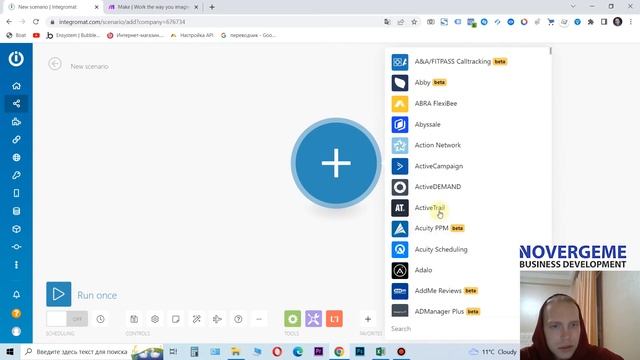Open Microsoft Edge from the taskbar
This screenshot has height=360, width=640.
[298, 351]
